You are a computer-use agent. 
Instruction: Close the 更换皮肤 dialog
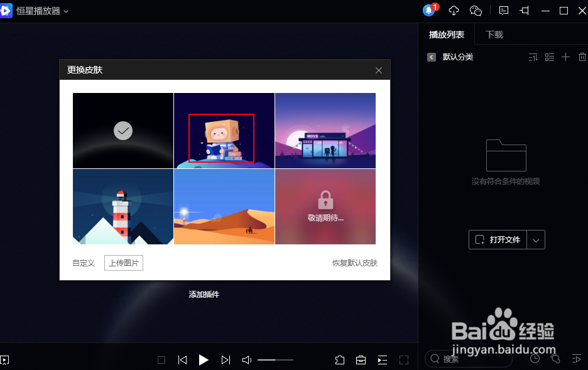coord(379,70)
